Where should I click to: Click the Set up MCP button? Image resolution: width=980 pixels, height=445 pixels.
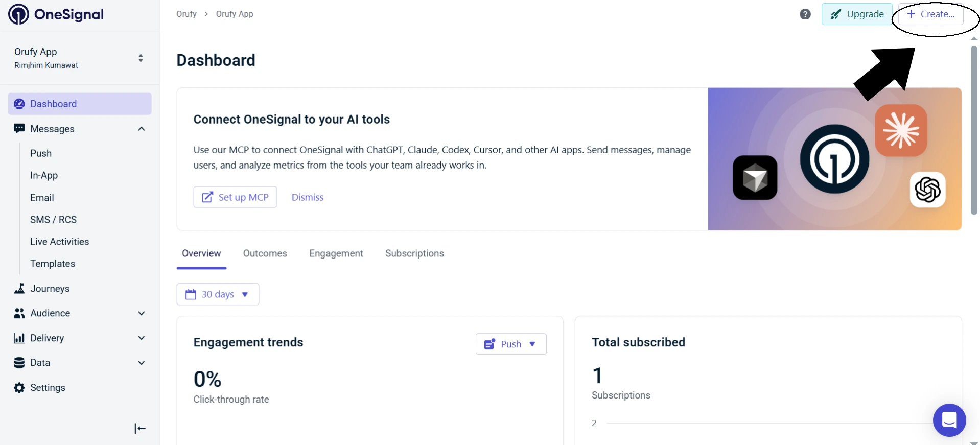coord(235,197)
